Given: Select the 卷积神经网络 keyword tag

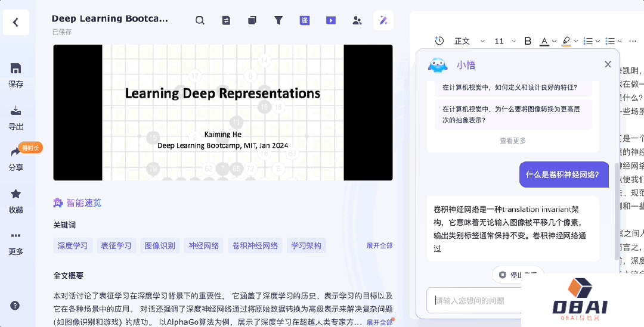Looking at the screenshot, I should [255, 245].
